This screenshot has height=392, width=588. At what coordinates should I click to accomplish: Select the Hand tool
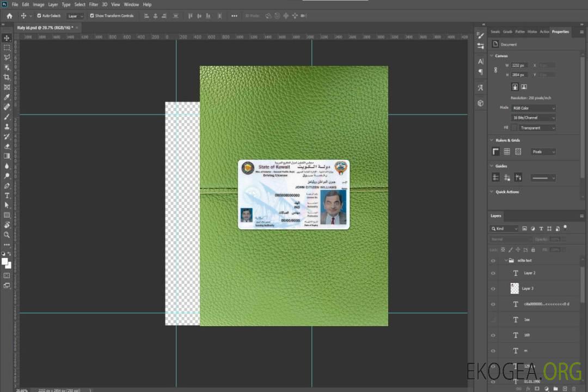(x=7, y=225)
